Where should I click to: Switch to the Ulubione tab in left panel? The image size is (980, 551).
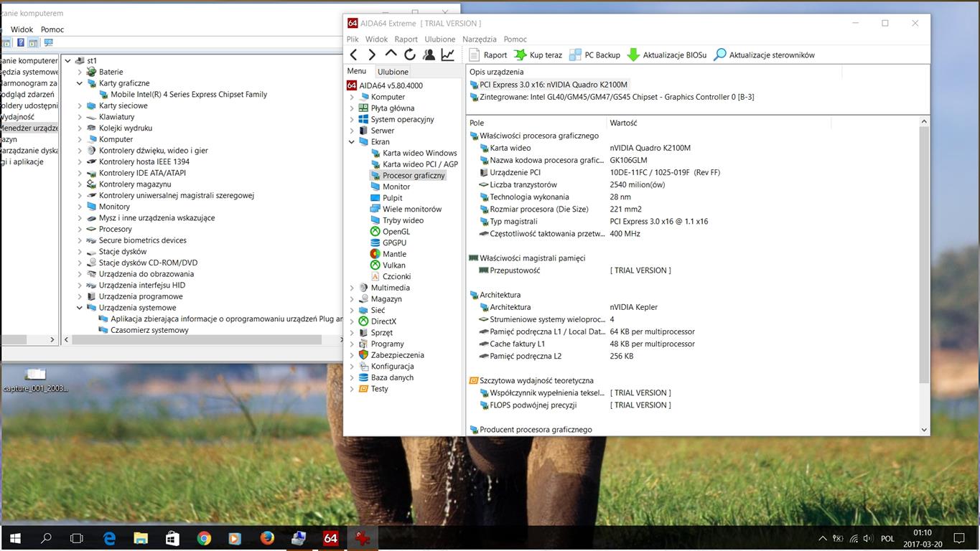pos(393,72)
